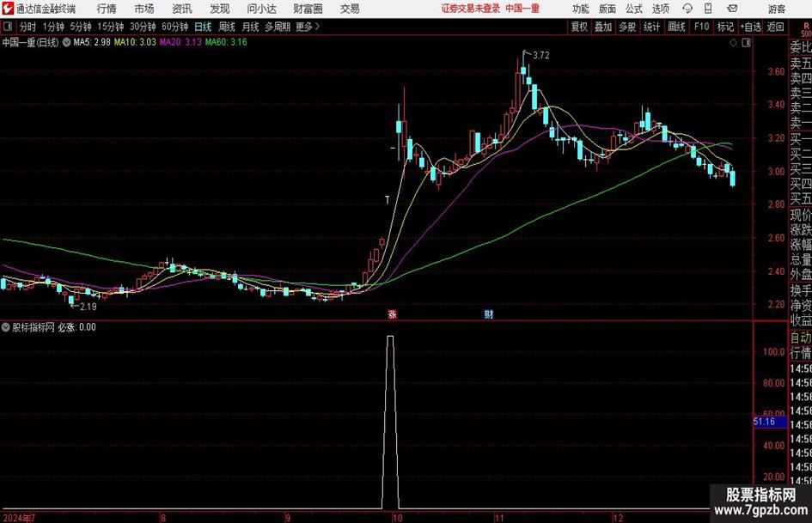Expand the 更多 periods dropdown
The image size is (812, 523).
(x=308, y=27)
